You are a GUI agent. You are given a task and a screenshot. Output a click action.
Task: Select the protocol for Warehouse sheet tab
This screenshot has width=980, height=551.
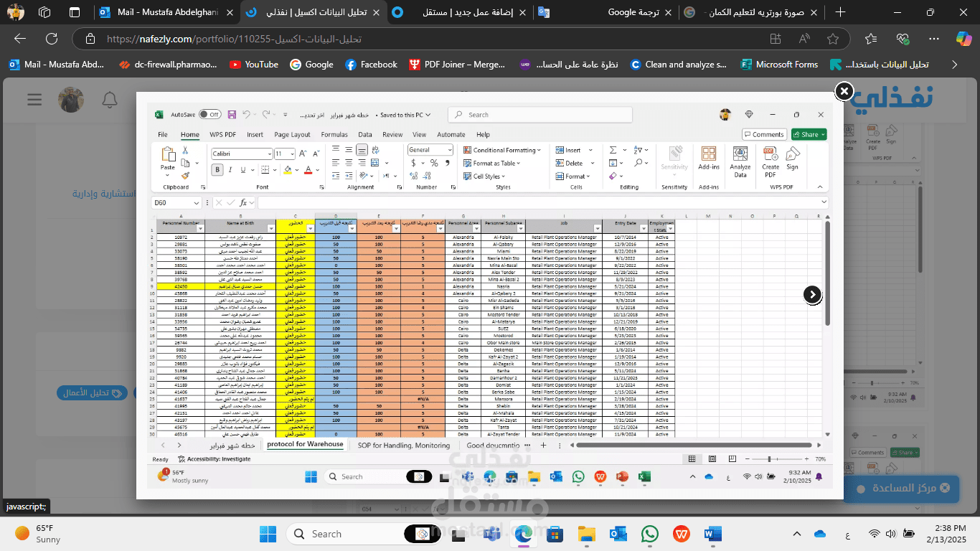305,444
